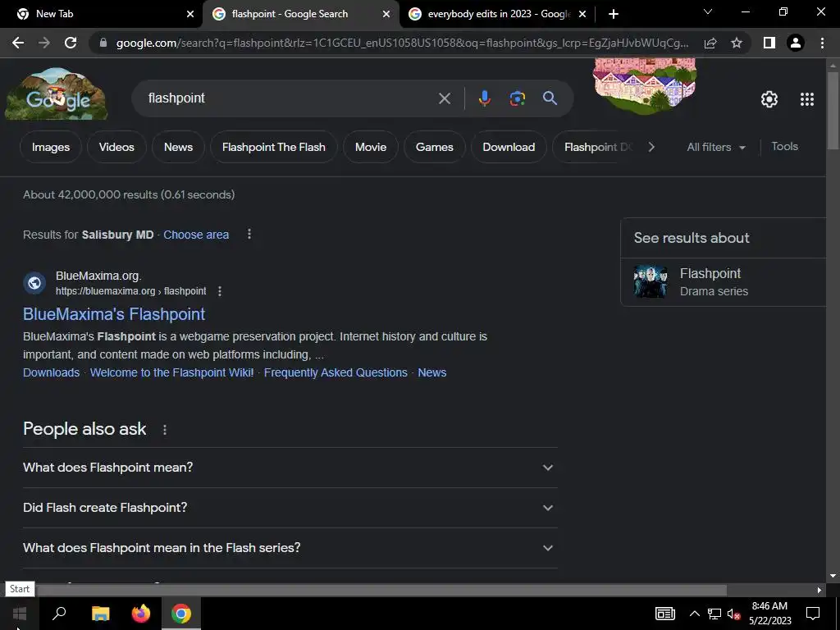Select the Movie filter chip
Screen dimensions: 840x630
coord(371,147)
